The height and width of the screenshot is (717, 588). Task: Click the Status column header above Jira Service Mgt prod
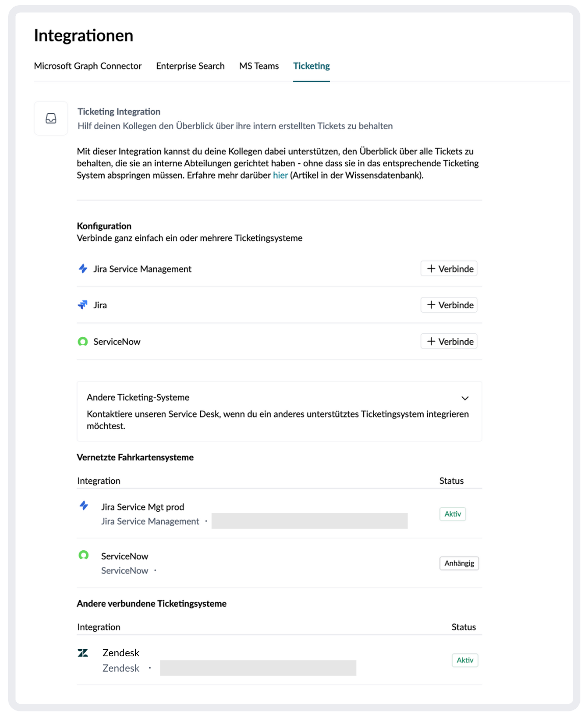452,481
